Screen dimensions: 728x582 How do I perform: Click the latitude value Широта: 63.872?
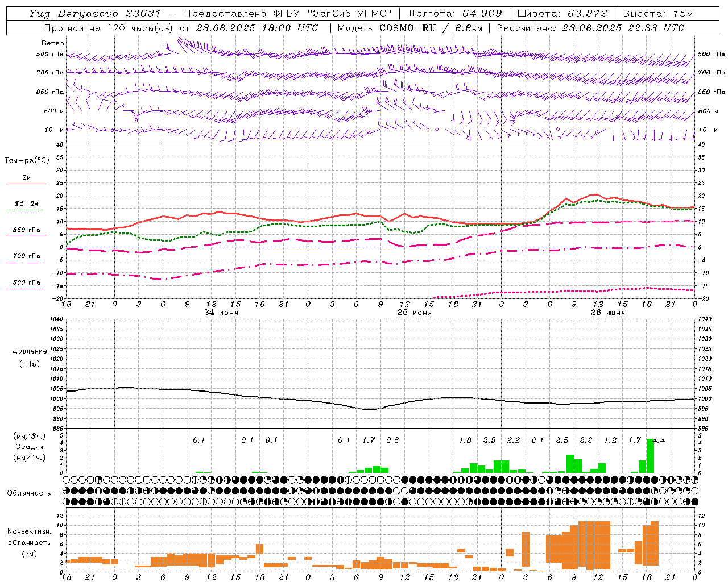pyautogui.click(x=562, y=14)
